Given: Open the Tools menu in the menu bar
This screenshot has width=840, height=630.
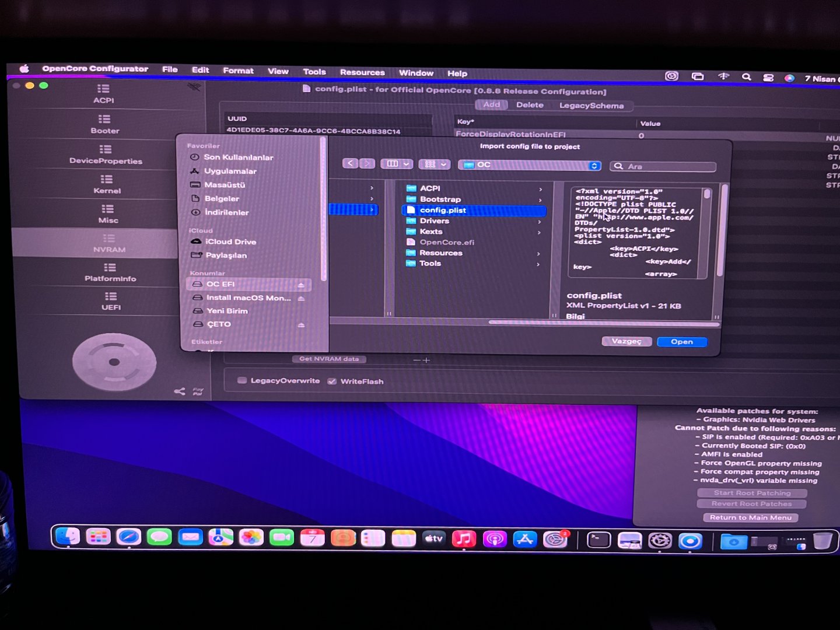Looking at the screenshot, I should [314, 72].
